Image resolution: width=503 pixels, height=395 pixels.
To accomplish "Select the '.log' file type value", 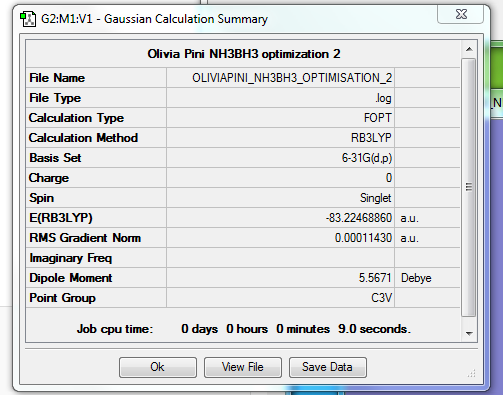I will pyautogui.click(x=383, y=98).
